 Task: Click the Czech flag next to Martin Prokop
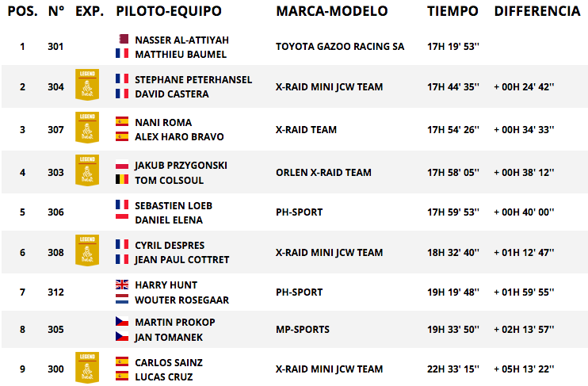click(x=122, y=322)
